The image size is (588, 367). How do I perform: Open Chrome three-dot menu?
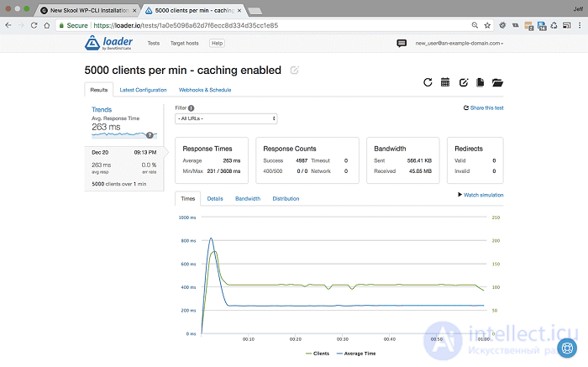pyautogui.click(x=580, y=25)
